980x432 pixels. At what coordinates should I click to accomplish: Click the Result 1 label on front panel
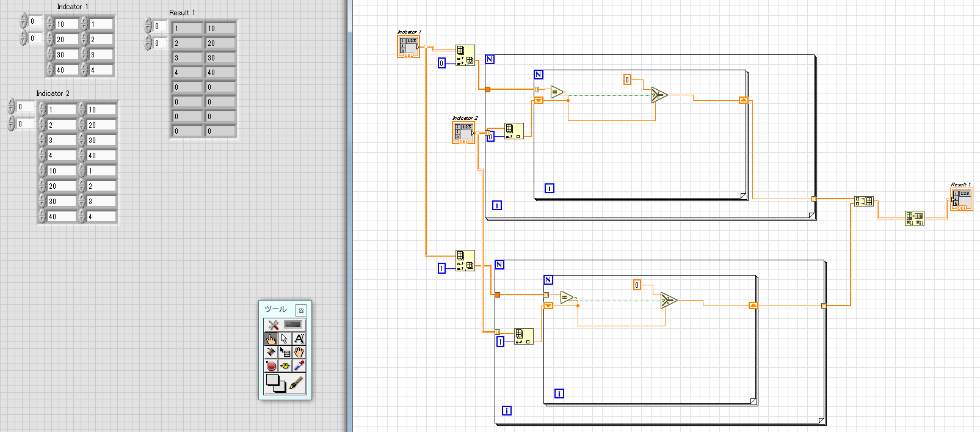(x=182, y=13)
